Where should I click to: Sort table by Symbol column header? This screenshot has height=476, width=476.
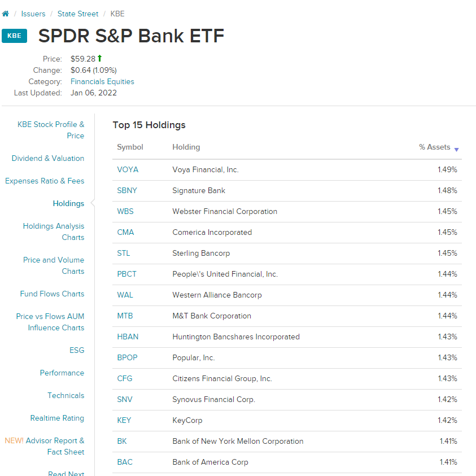click(x=130, y=147)
